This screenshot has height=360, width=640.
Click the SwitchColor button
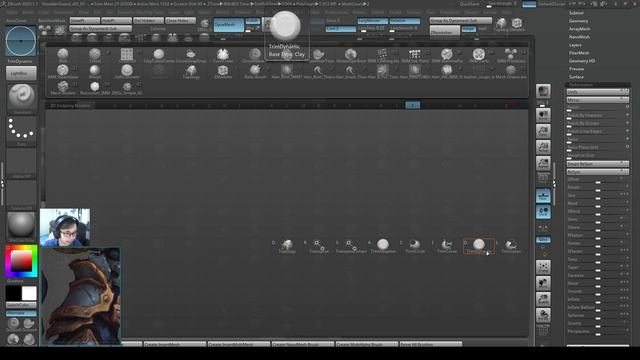(21, 305)
